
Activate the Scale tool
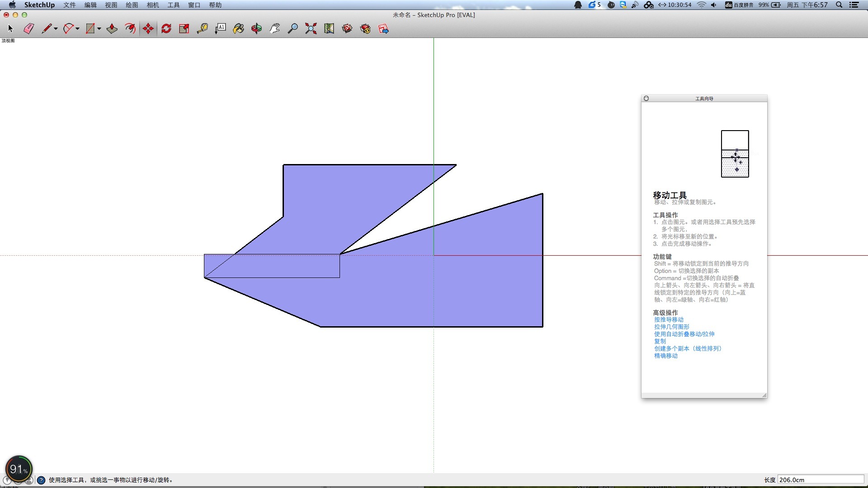(184, 29)
